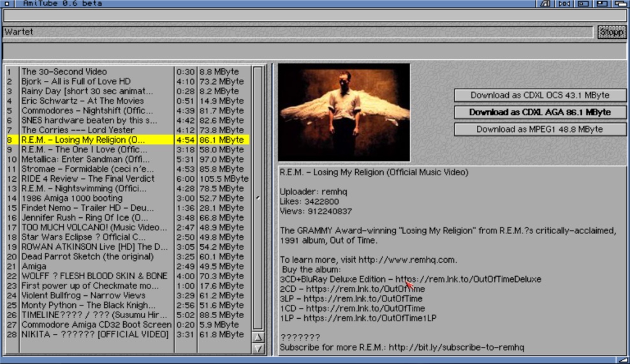
Task: Click the Stop button
Action: (612, 32)
